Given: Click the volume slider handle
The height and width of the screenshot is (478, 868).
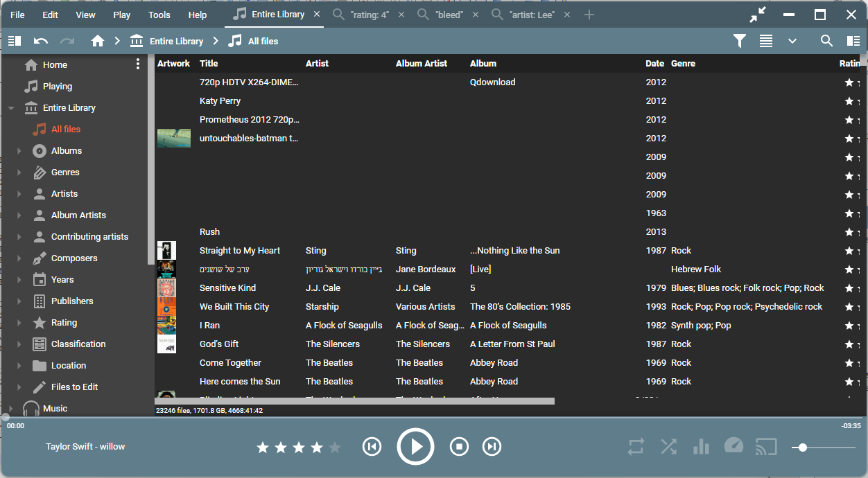Looking at the screenshot, I should tap(803, 448).
